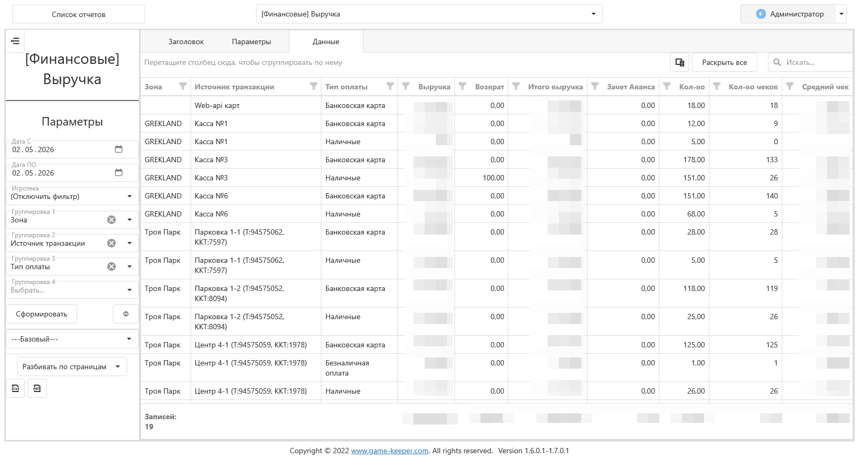
Task: Open the ---Базовый--- template dropdown
Action: tap(72, 339)
